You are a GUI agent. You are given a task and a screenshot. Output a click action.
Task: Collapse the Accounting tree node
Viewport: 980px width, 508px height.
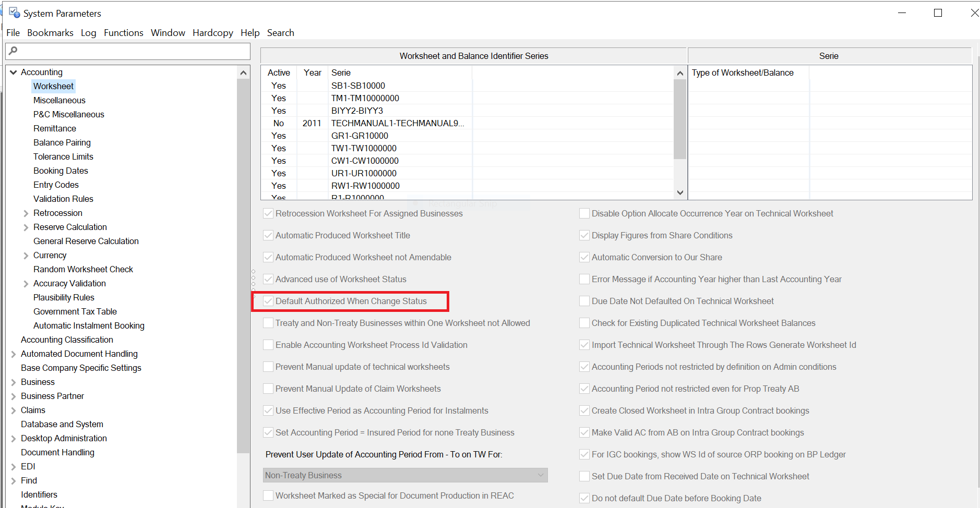pos(14,72)
